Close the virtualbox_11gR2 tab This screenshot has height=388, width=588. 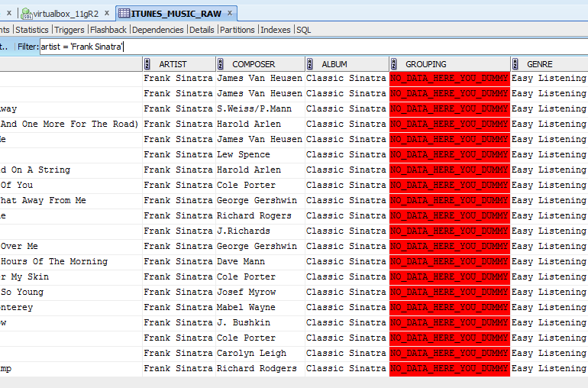click(106, 13)
